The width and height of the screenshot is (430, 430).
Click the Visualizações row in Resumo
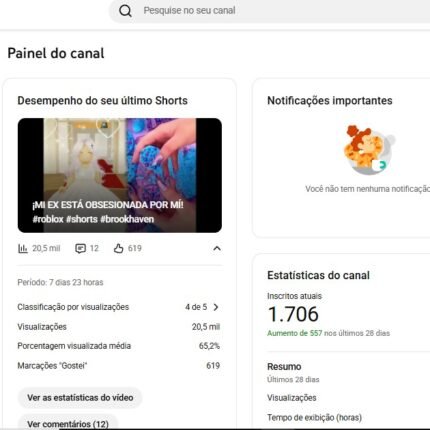348,398
